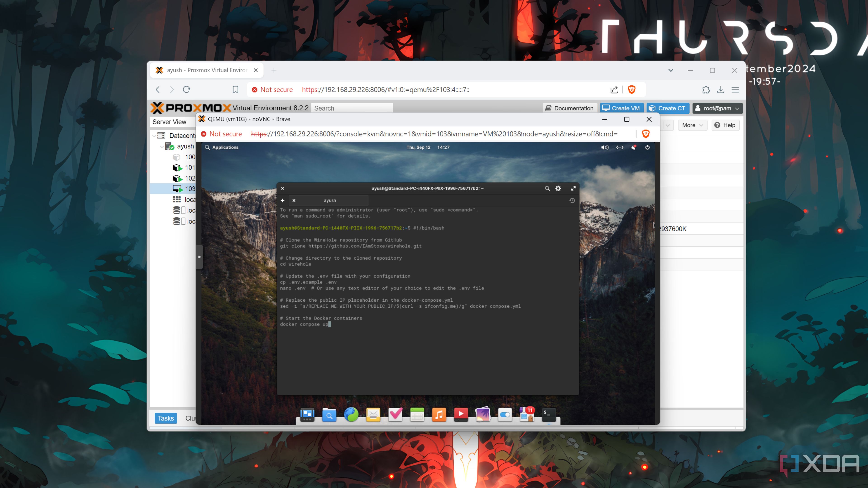
Task: Launch the Web browser from the dock
Action: pyautogui.click(x=351, y=415)
